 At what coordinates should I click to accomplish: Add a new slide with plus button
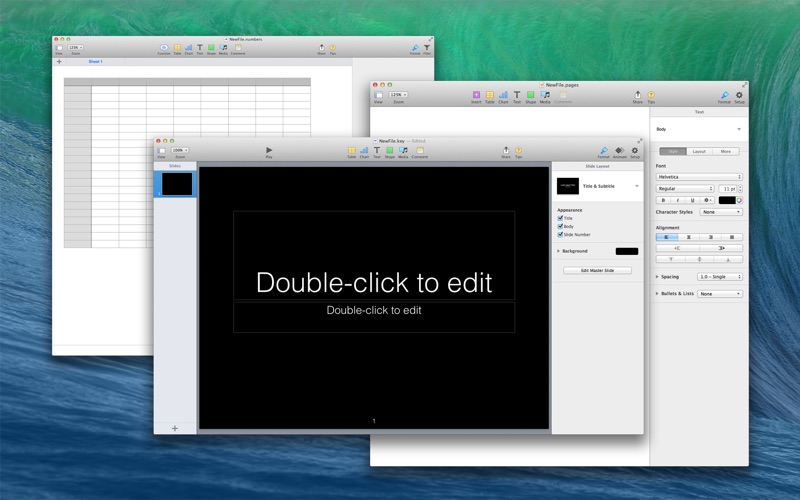coord(174,429)
